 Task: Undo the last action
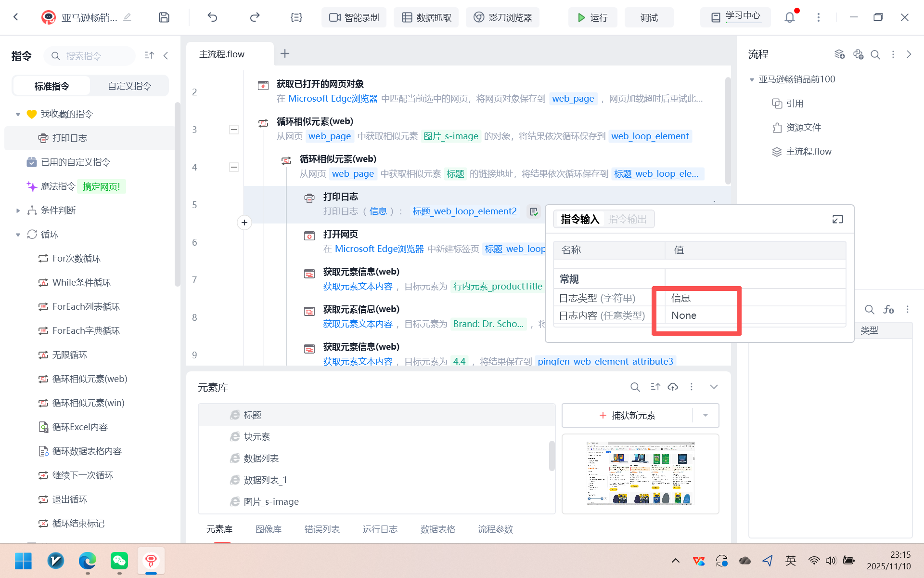click(212, 17)
